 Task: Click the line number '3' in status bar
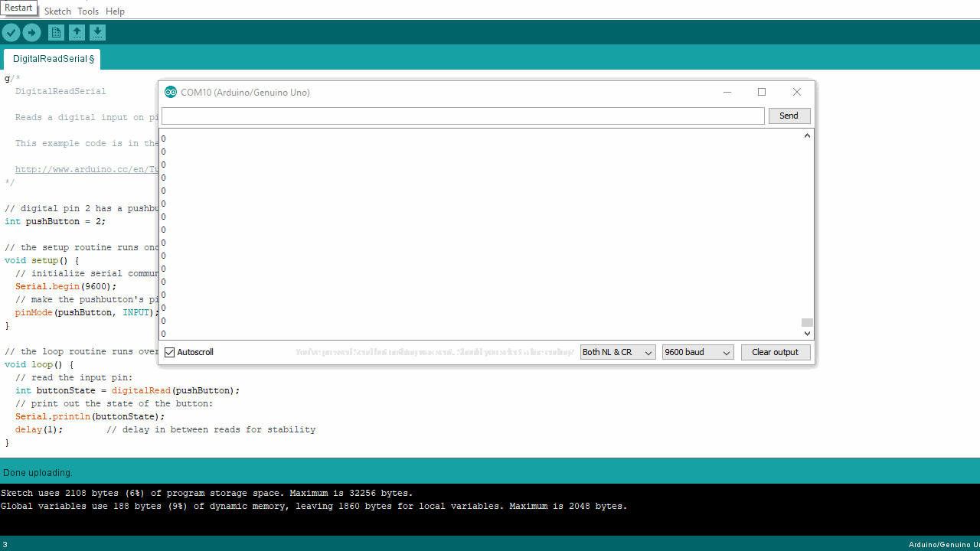click(x=5, y=545)
